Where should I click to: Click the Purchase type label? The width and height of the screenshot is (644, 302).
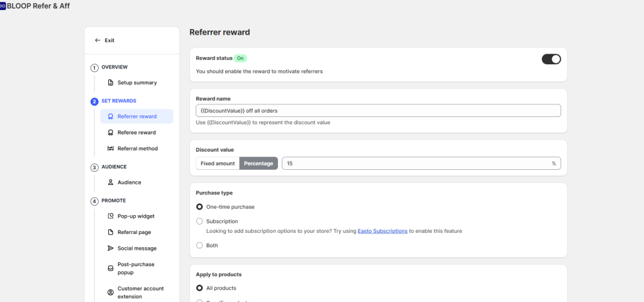[214, 193]
